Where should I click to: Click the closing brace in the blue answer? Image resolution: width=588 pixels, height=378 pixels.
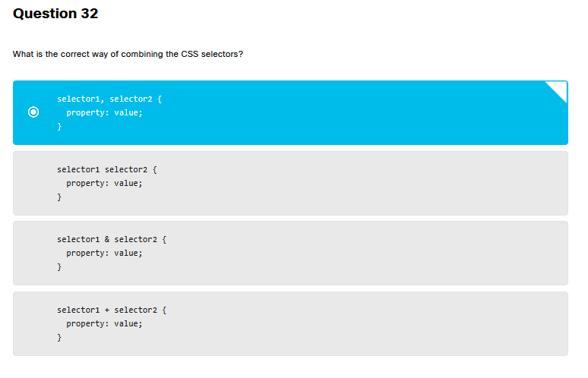(59, 127)
